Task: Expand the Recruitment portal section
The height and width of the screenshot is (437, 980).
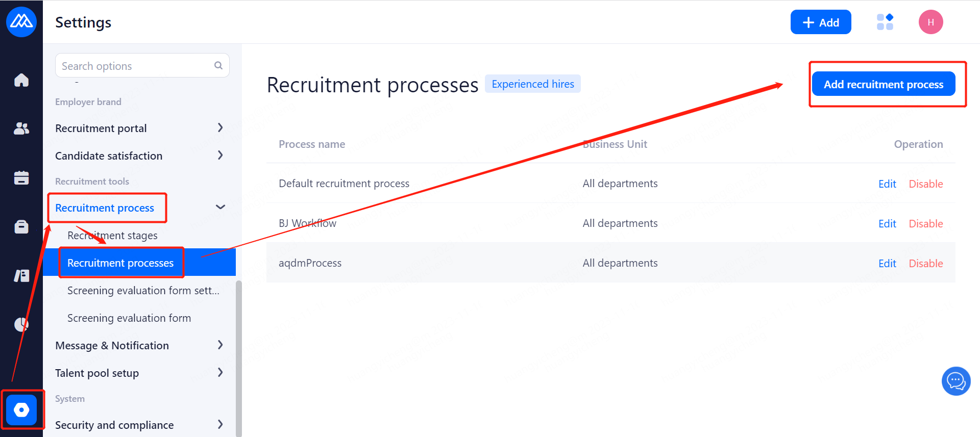Action: [220, 128]
